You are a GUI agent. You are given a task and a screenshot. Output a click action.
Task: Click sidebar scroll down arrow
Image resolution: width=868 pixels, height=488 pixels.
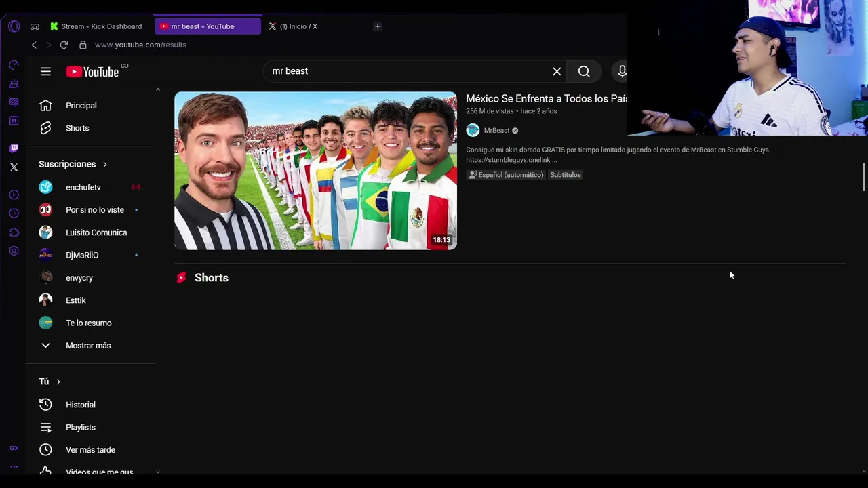(158, 472)
